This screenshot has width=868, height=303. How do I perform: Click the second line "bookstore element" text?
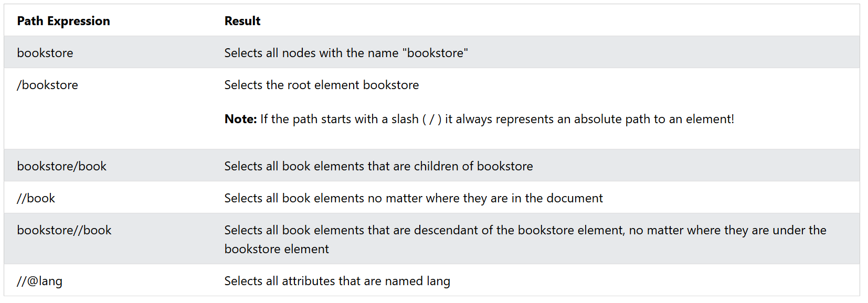coord(277,249)
